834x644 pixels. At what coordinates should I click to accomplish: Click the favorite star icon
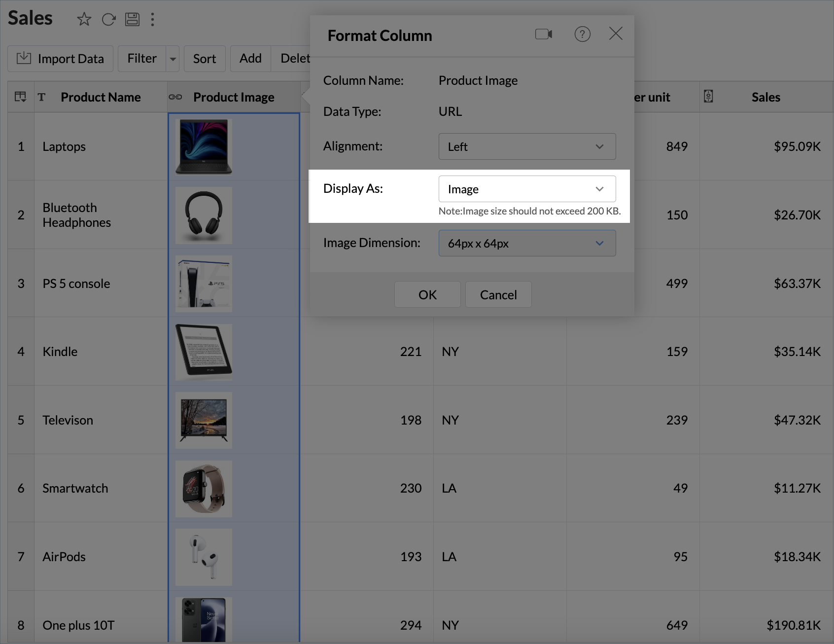(84, 19)
